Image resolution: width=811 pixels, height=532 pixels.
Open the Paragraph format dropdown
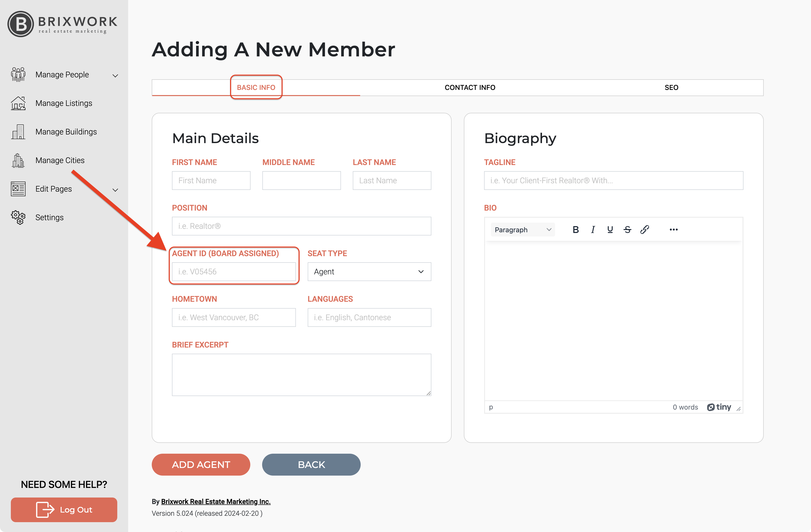522,230
